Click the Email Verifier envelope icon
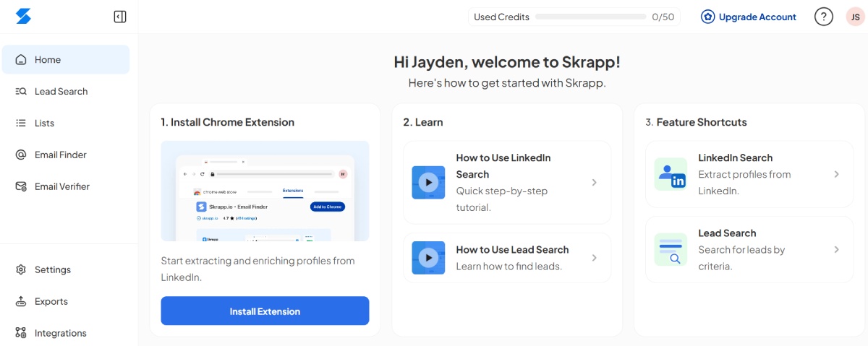Image resolution: width=868 pixels, height=346 pixels. coord(21,187)
